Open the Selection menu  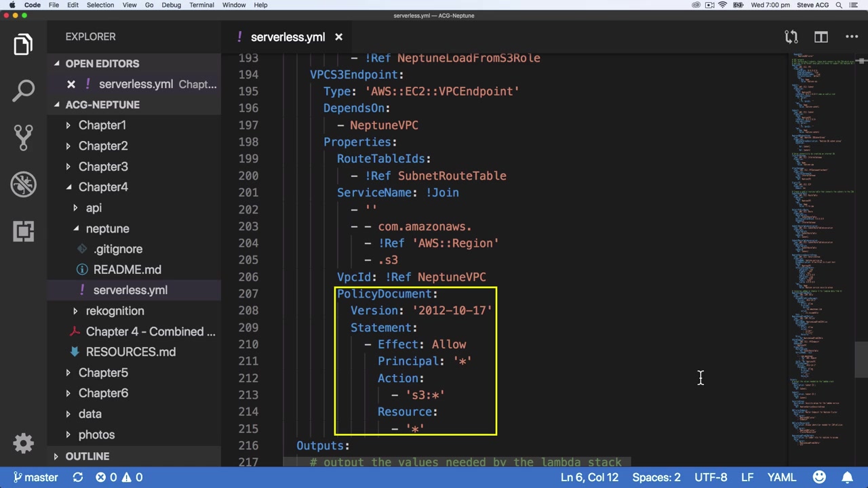(x=100, y=5)
